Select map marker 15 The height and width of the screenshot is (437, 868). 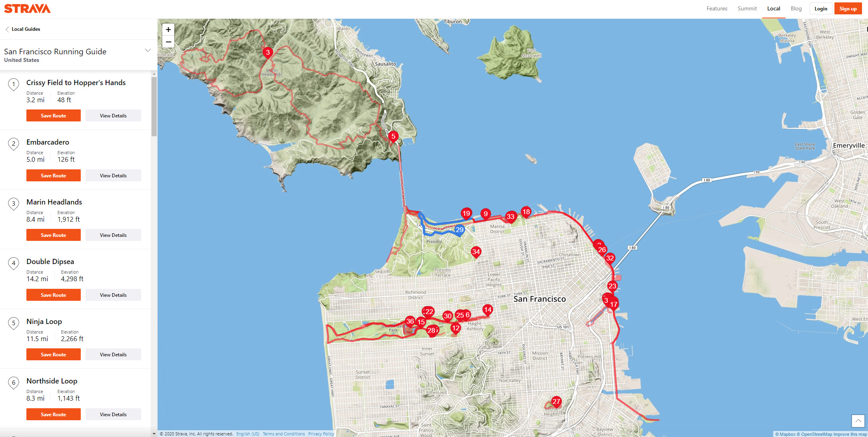[421, 322]
